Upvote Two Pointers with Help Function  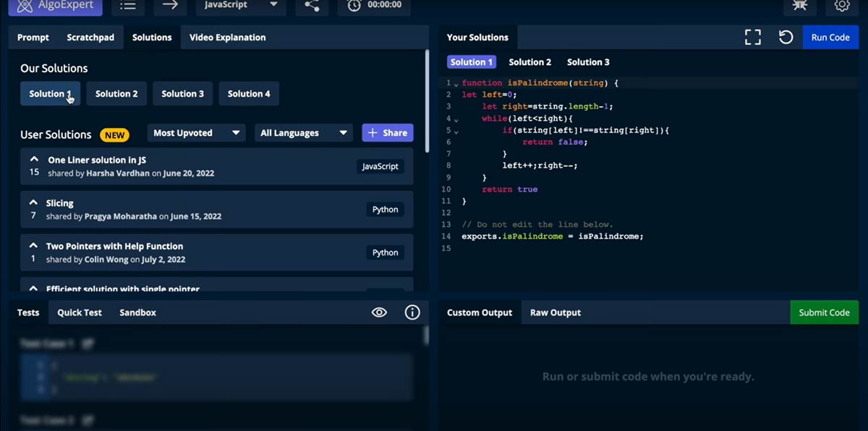click(x=33, y=246)
